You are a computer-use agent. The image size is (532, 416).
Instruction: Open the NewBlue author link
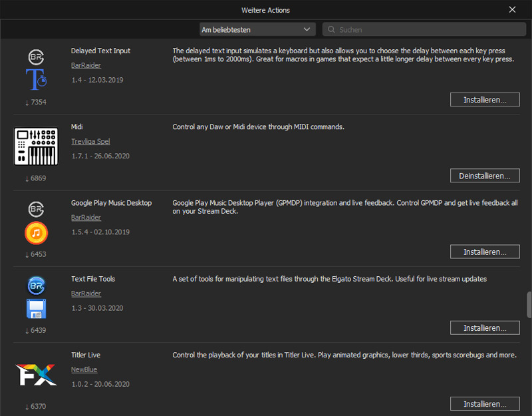click(x=84, y=369)
